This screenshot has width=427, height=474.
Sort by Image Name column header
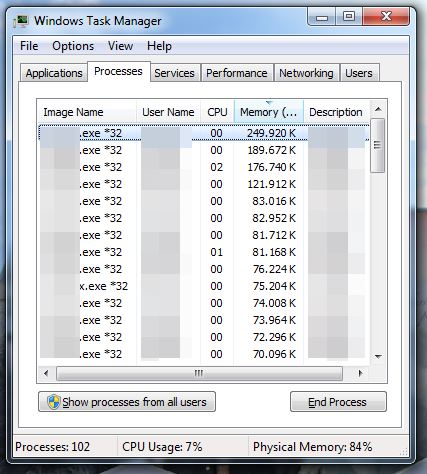(87, 112)
